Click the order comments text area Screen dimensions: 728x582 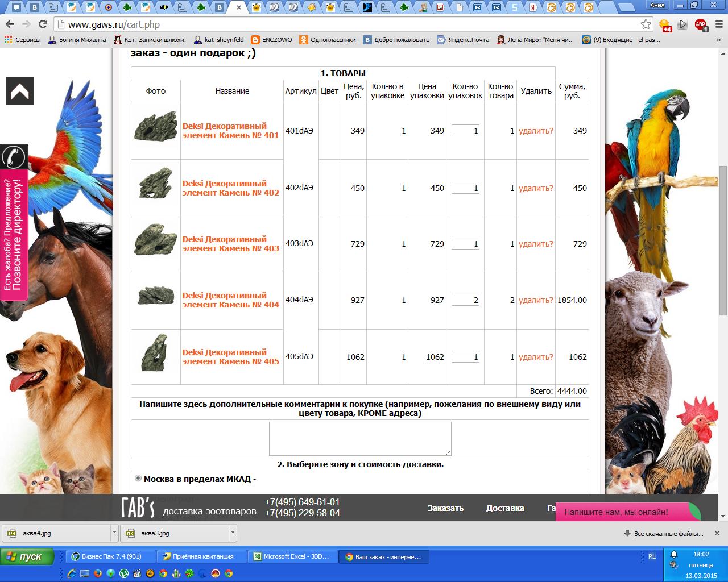coord(360,438)
